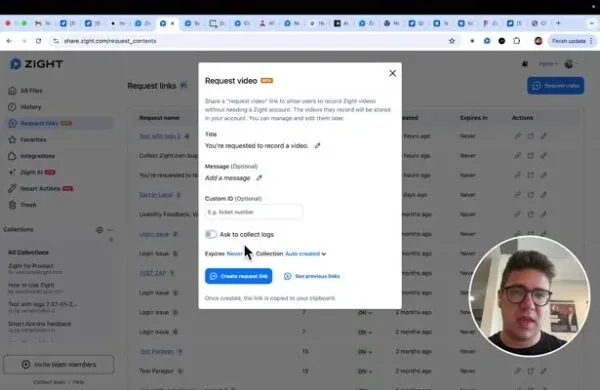The width and height of the screenshot is (600, 390).
Task: Open Trash in the sidebar
Action: [x=28, y=205]
